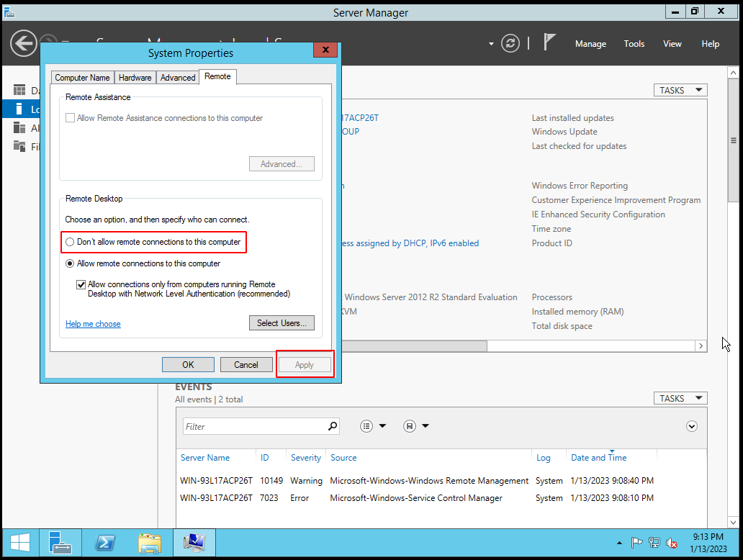Open the Events list view icon
Image resolution: width=743 pixels, height=560 pixels.
365,425
